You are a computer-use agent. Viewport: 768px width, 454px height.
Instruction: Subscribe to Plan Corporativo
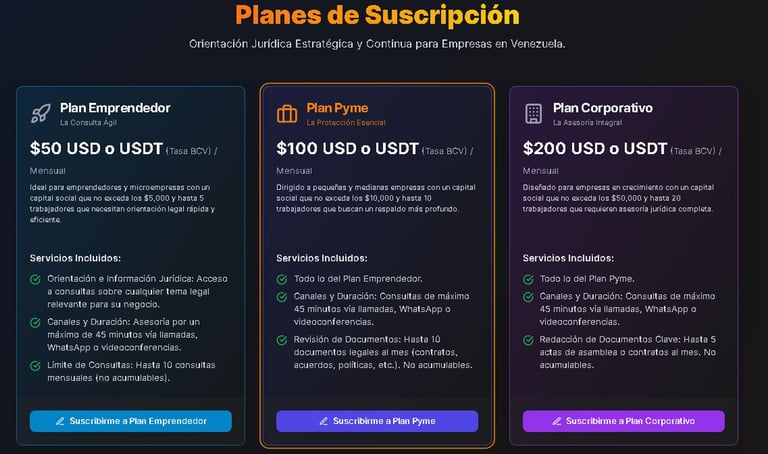pos(624,421)
